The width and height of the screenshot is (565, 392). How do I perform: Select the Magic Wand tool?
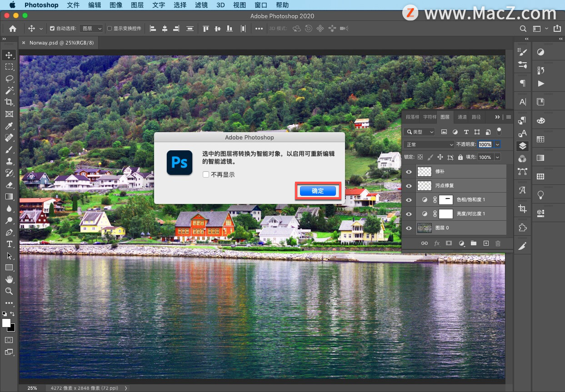point(9,90)
